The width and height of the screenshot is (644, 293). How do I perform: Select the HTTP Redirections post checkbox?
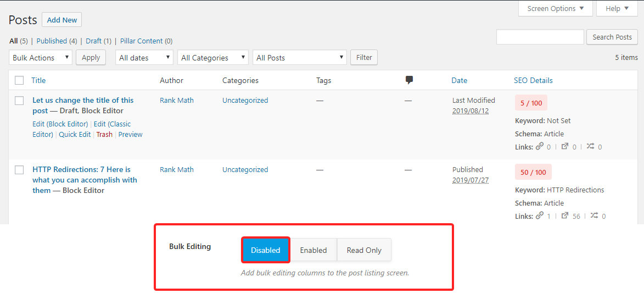tap(19, 170)
